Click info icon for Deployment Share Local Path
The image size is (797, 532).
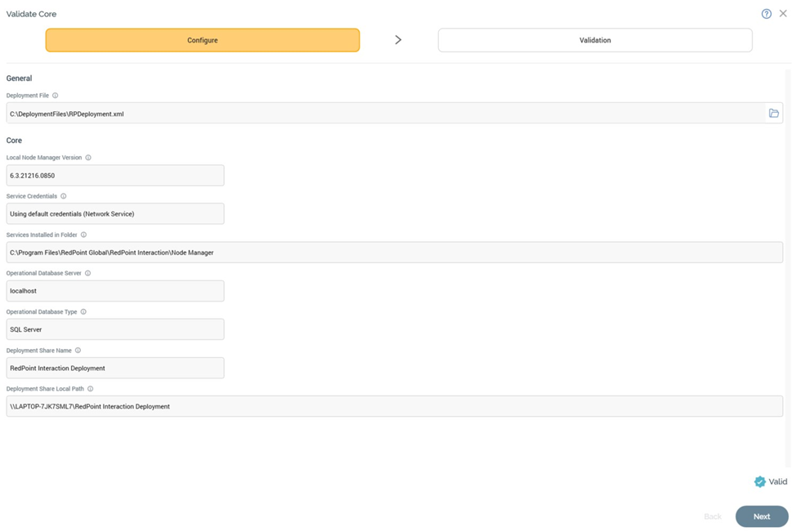pos(90,389)
